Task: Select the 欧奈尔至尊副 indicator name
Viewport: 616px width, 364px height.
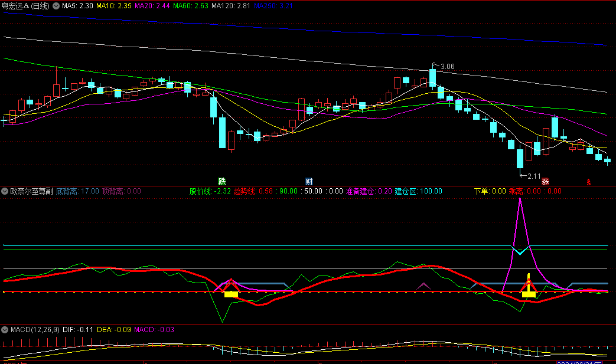Action: coord(31,191)
